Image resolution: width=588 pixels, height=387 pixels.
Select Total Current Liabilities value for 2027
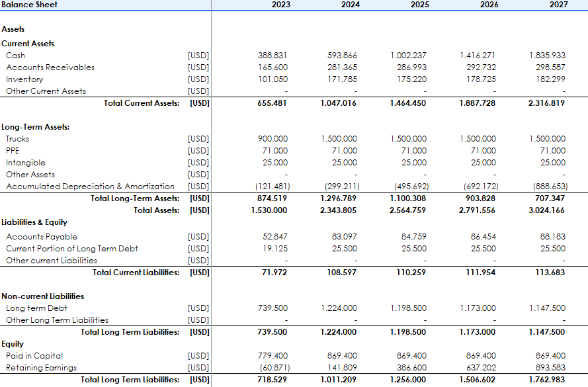(550, 273)
